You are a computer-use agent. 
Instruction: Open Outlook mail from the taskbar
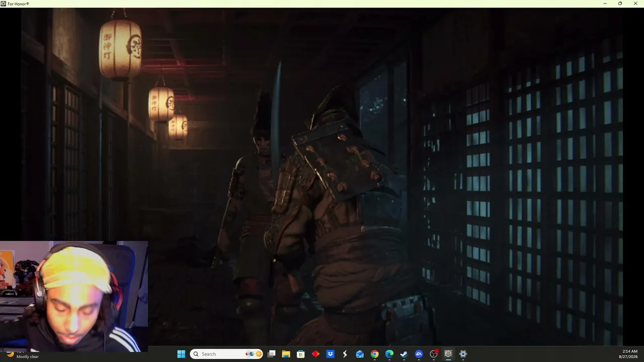[360, 354]
